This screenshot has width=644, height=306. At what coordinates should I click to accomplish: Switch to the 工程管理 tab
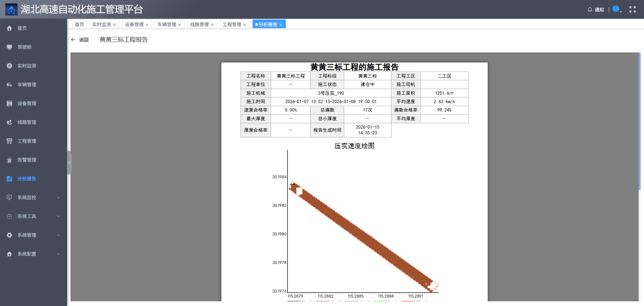(232, 24)
